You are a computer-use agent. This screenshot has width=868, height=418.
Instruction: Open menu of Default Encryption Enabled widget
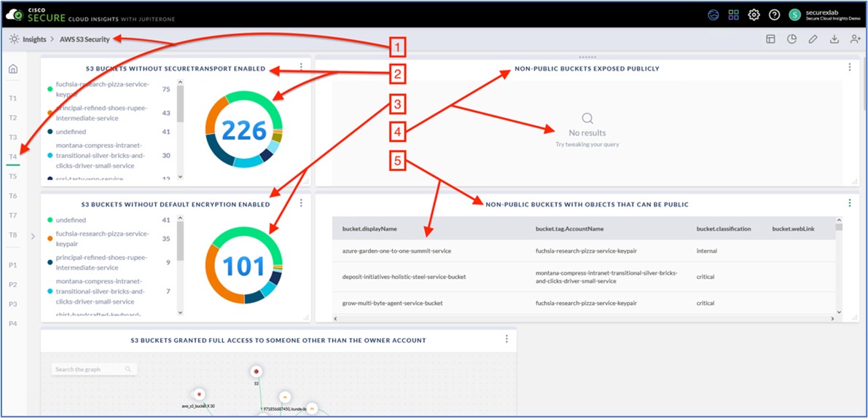[x=301, y=203]
